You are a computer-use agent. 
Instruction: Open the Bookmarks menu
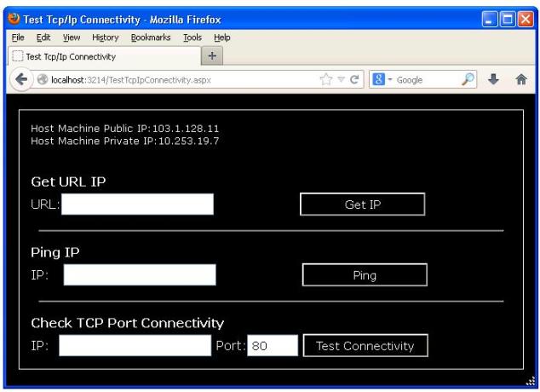(x=151, y=37)
